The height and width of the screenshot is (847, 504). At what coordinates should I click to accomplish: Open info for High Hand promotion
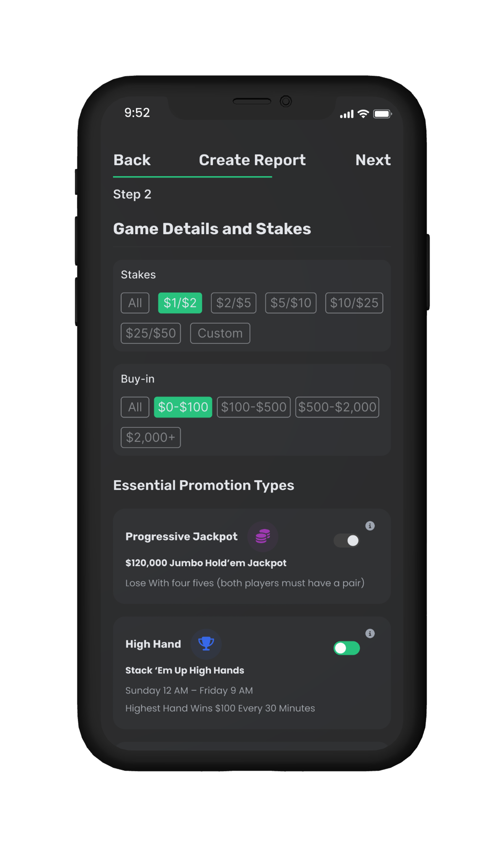[370, 633]
